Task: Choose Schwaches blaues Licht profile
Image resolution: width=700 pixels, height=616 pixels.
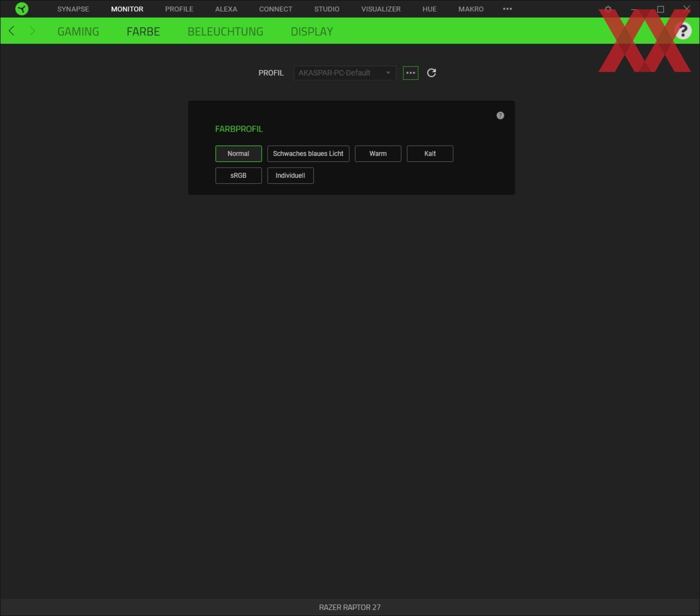Action: point(308,153)
